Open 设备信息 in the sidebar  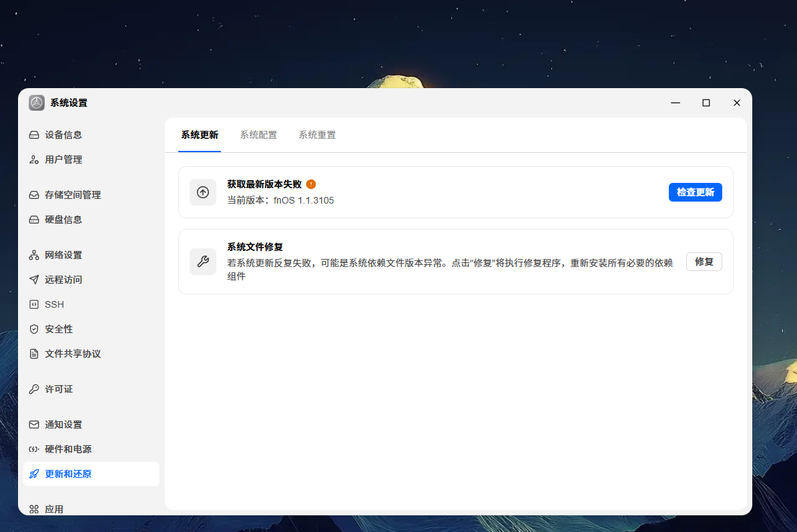pos(91,135)
